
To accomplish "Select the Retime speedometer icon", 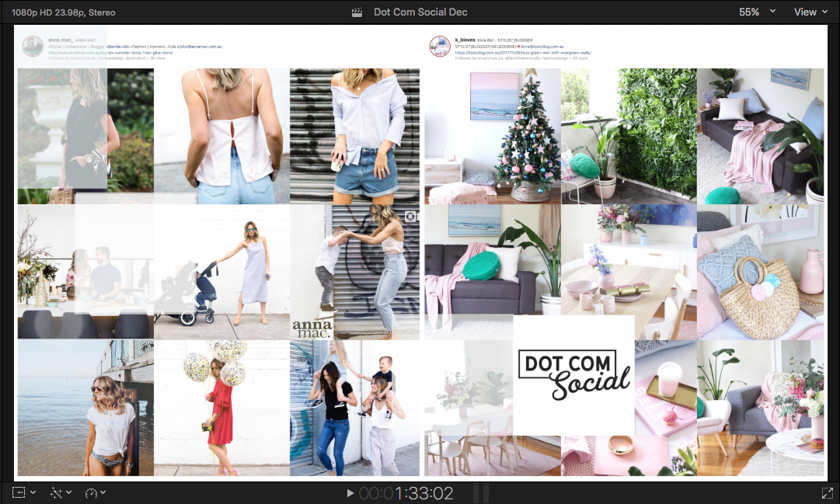I will [91, 492].
